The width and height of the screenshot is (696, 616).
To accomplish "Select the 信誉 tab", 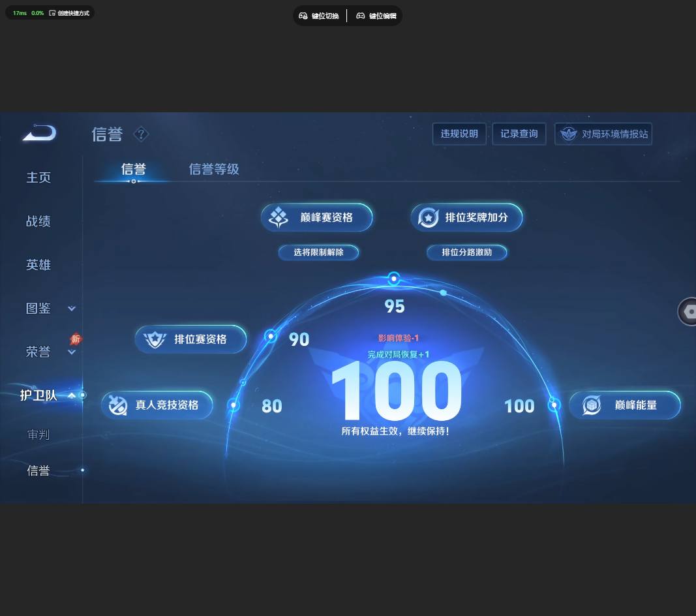I will click(x=134, y=169).
